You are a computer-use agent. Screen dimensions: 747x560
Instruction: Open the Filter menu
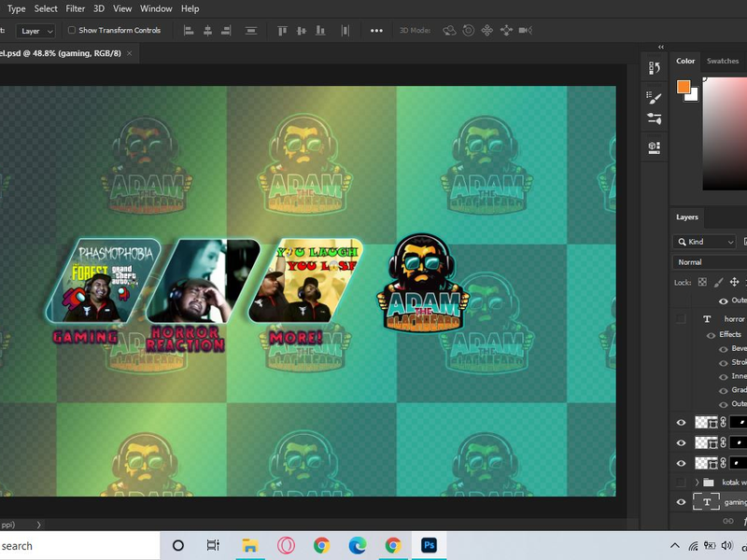coord(76,8)
